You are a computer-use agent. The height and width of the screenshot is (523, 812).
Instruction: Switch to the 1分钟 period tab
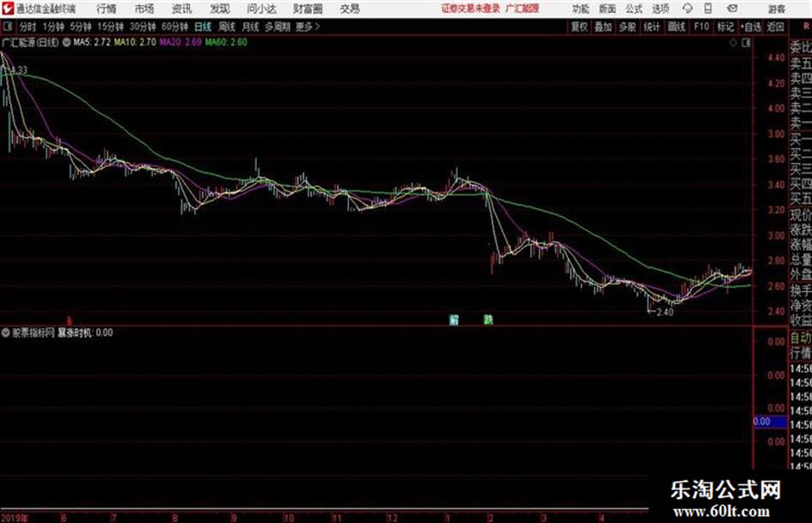53,27
